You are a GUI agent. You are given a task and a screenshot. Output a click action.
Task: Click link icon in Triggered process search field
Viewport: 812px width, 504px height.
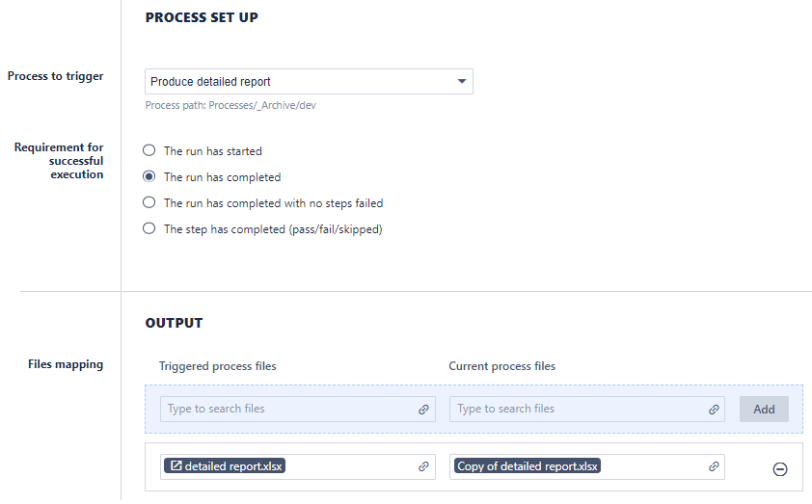(423, 410)
